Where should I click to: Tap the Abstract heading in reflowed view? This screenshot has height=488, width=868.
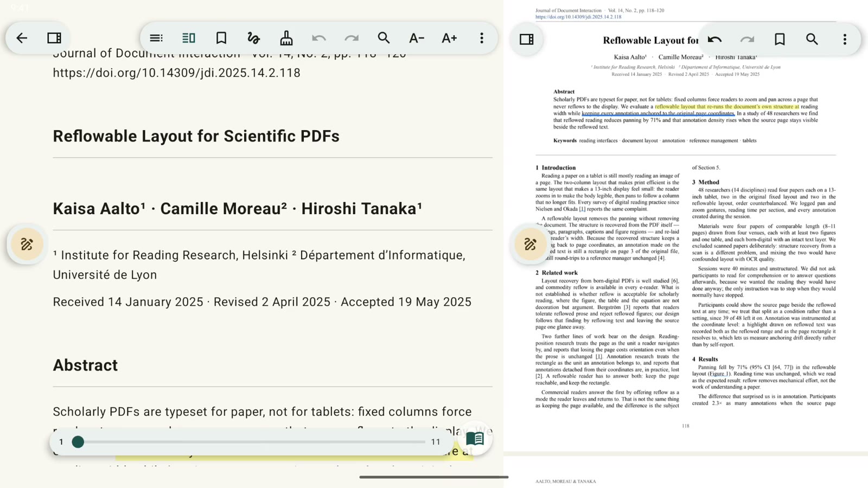coord(85,365)
